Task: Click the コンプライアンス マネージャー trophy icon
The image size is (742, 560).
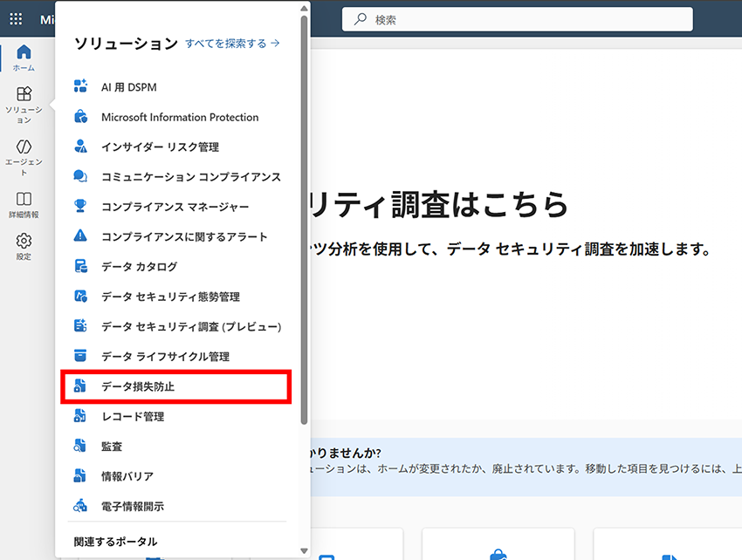Action: click(x=80, y=207)
